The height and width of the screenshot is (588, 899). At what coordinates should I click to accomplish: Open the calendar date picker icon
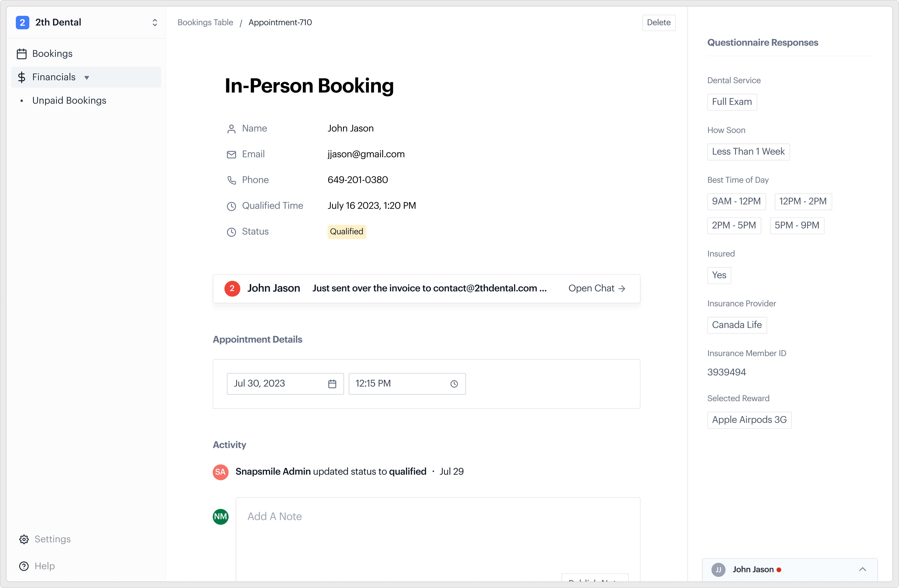coord(332,384)
